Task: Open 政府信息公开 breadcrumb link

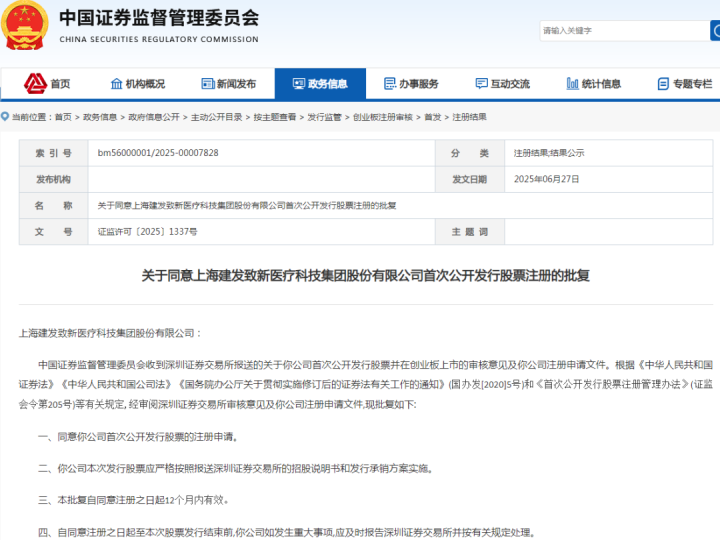Action: [154, 117]
